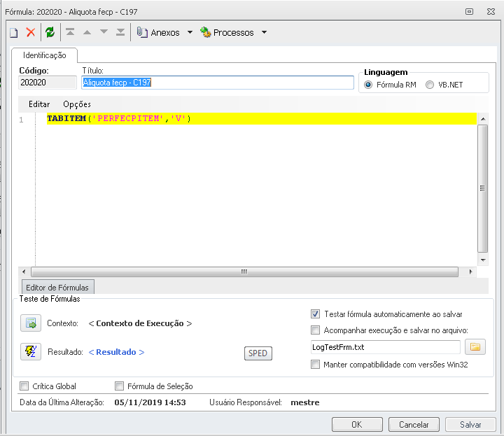Enable Acompanhar execução e salvar no arquivo
The height and width of the screenshot is (436, 504).
pos(315,330)
